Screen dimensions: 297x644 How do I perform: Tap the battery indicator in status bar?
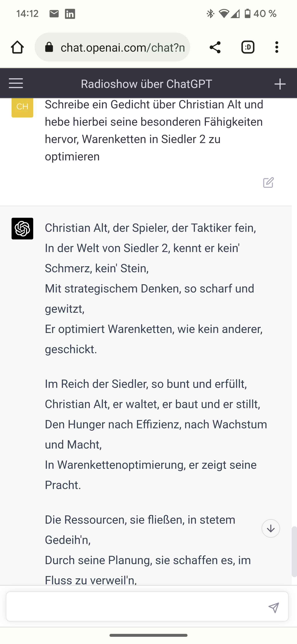pyautogui.click(x=247, y=13)
